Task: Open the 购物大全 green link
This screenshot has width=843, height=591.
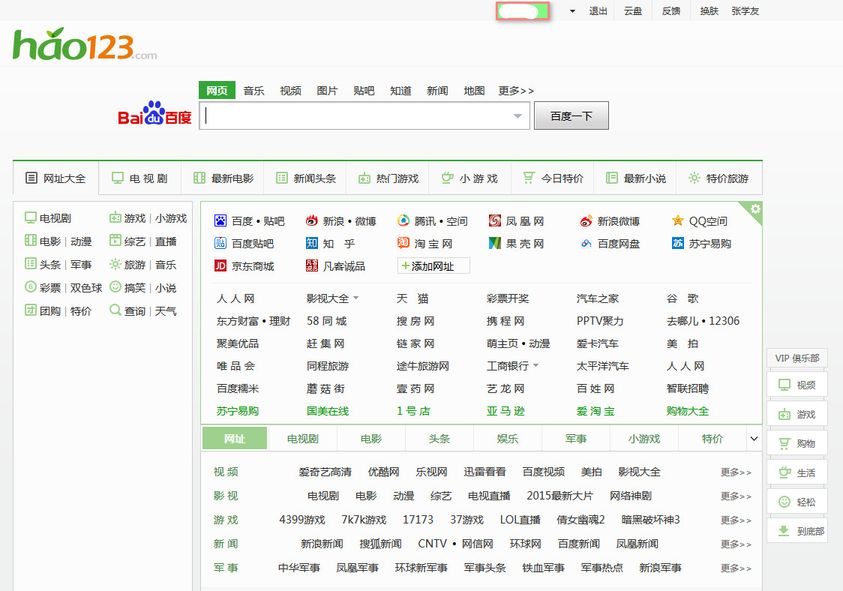Action: [688, 411]
